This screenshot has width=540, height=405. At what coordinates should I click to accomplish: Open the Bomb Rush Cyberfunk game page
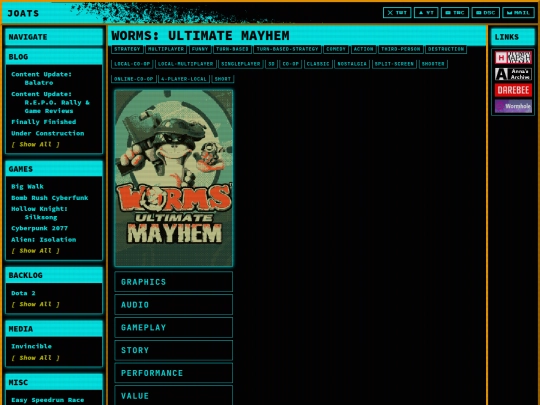pos(50,198)
